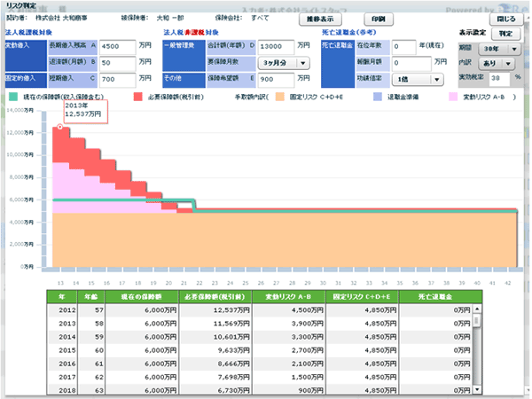
Task: Select the 3,900万円 table cell
Action: [x=289, y=324]
